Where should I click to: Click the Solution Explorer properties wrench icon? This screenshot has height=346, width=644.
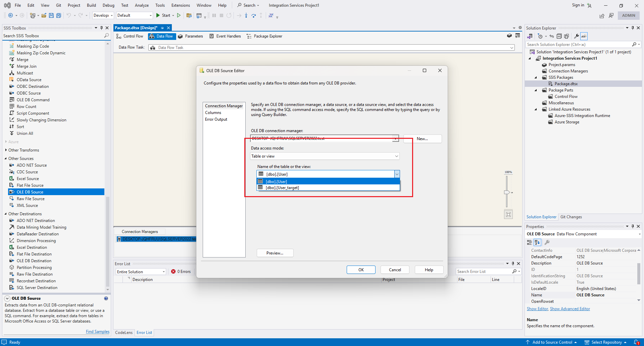click(576, 36)
